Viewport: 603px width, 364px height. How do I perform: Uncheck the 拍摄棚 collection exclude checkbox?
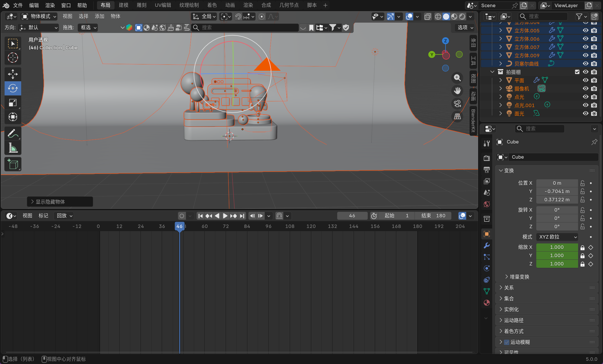coord(577,72)
